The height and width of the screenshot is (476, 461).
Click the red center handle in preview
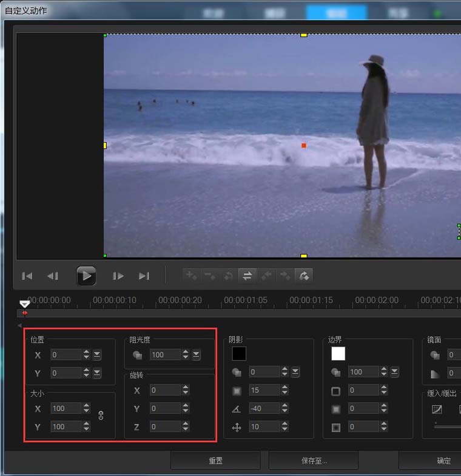point(303,146)
